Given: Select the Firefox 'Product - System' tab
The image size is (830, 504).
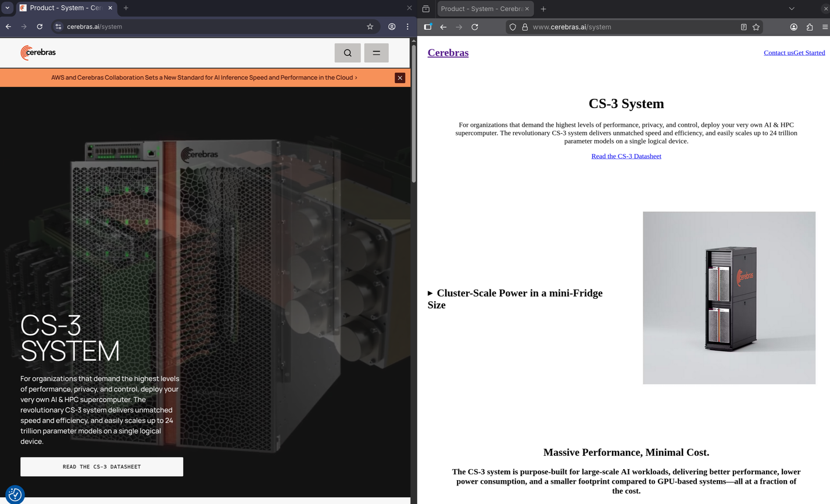Looking at the screenshot, I should 480,9.
